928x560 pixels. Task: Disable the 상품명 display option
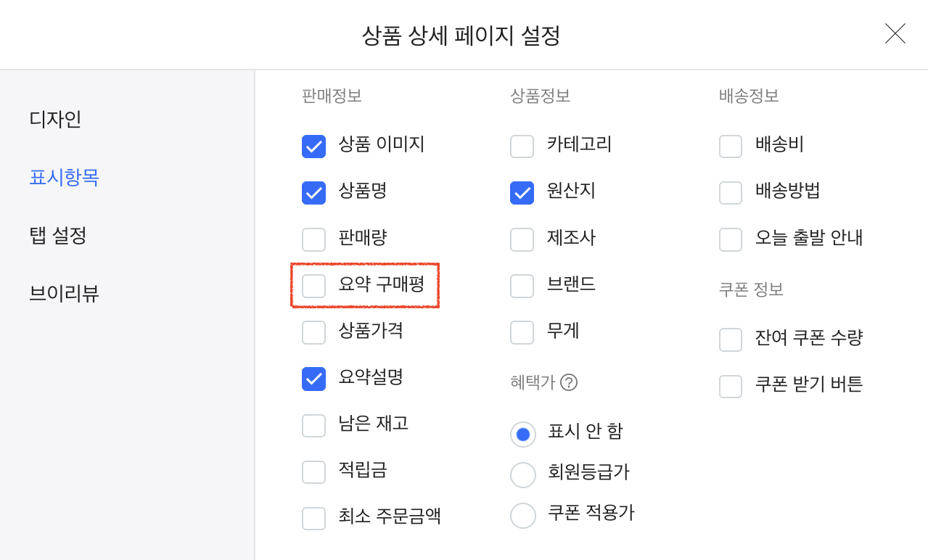(313, 192)
